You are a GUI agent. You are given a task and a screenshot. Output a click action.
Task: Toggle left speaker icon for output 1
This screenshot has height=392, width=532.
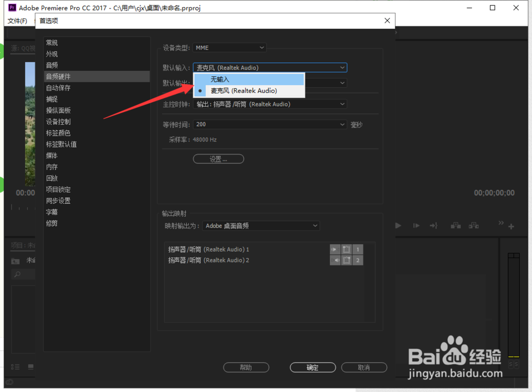[335, 249]
